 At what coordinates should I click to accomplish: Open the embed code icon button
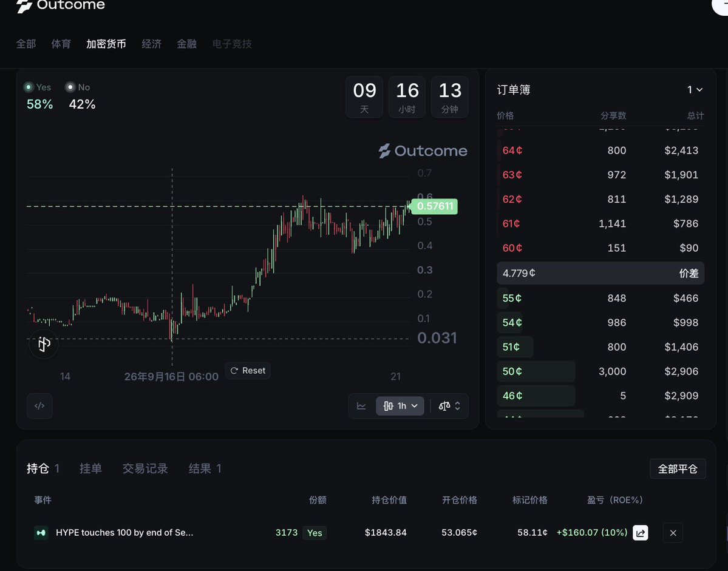click(x=39, y=406)
